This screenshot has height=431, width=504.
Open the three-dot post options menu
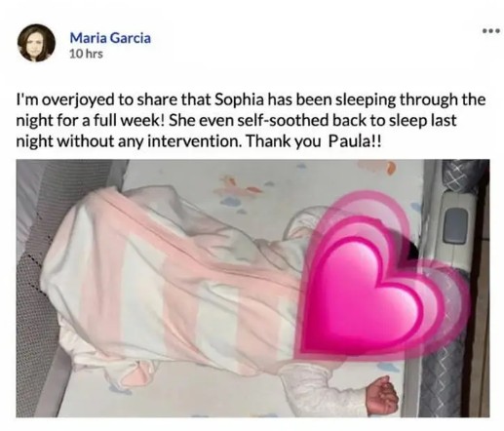pos(490,32)
